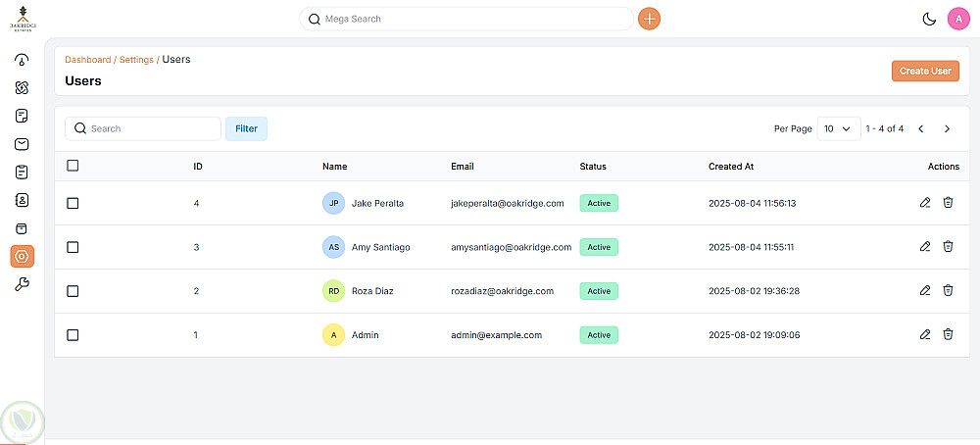The width and height of the screenshot is (980, 445).
Task: Check the select-all checkbox in header
Action: coord(73,166)
